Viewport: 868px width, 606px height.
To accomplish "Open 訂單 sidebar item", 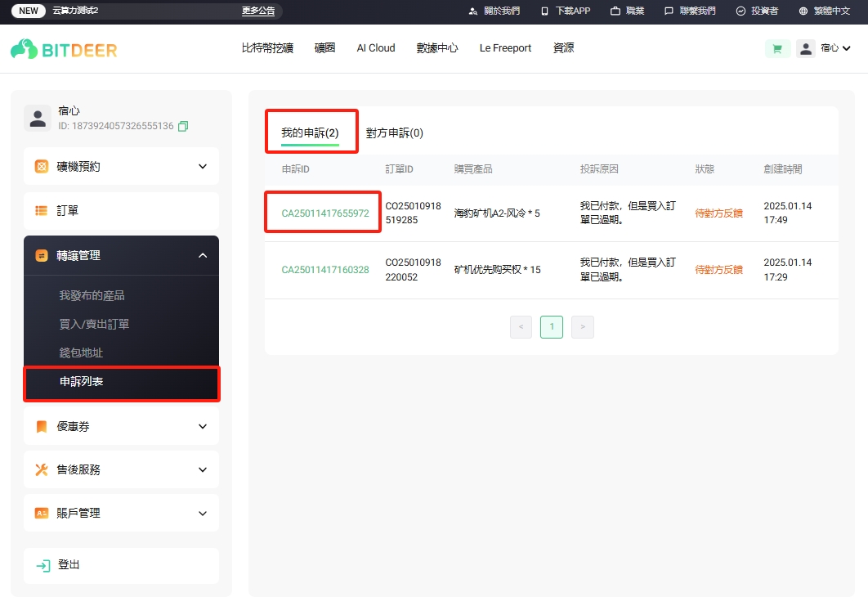I will [x=121, y=210].
